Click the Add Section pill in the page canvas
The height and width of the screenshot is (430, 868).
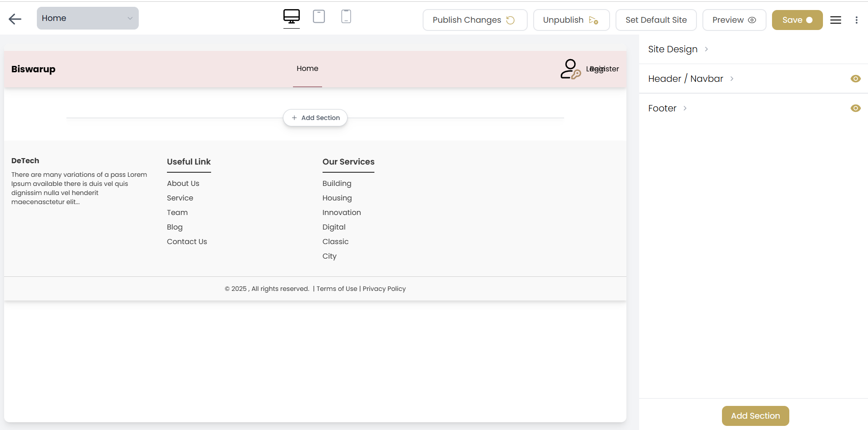315,117
